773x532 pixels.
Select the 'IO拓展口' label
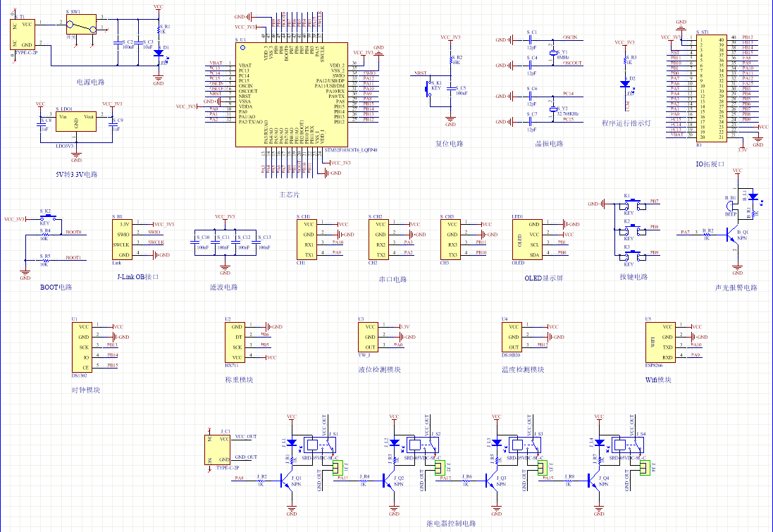[x=710, y=163]
